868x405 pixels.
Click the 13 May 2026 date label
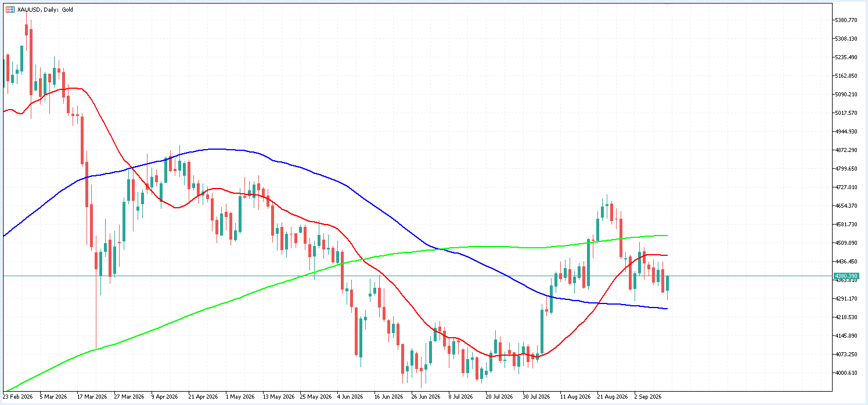click(278, 397)
